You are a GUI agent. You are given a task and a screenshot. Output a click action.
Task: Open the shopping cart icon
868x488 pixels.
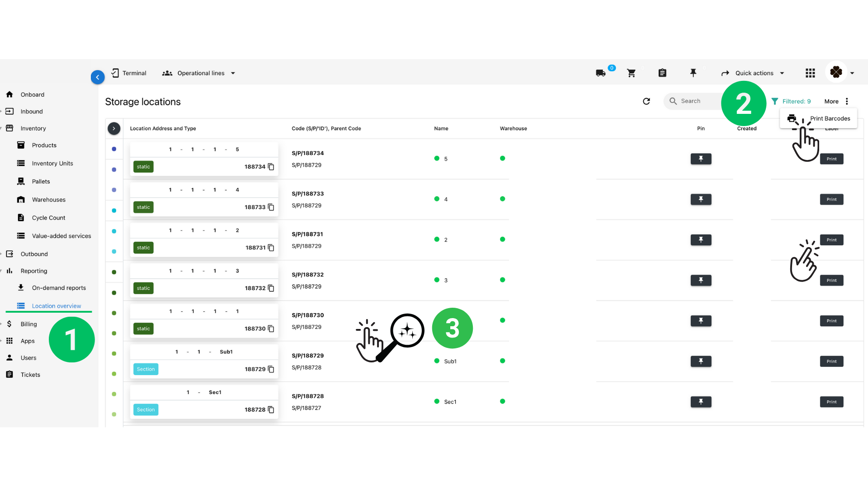point(632,73)
